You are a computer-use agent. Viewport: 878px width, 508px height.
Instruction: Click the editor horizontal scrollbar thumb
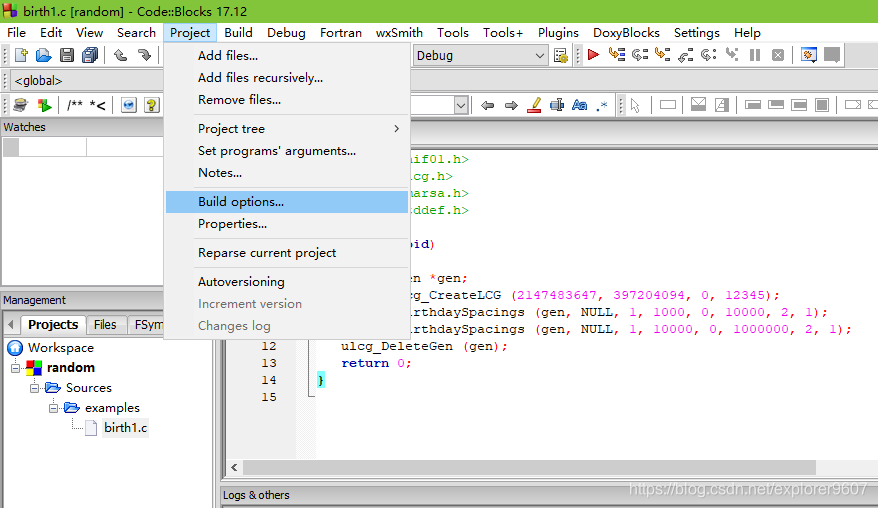click(x=529, y=468)
